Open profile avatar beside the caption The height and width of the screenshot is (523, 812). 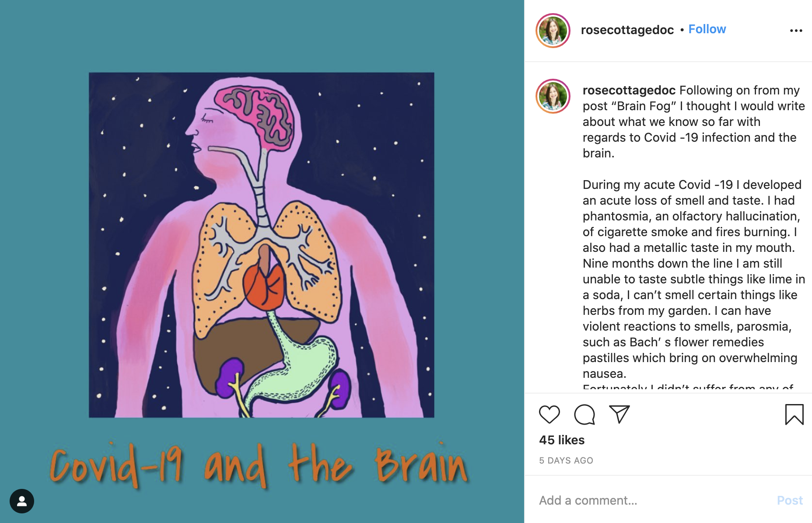coord(553,96)
